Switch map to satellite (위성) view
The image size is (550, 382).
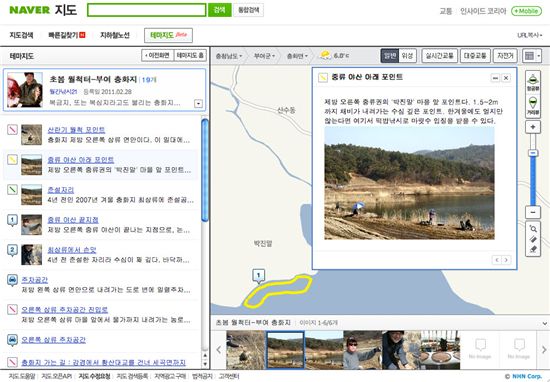[x=407, y=56]
